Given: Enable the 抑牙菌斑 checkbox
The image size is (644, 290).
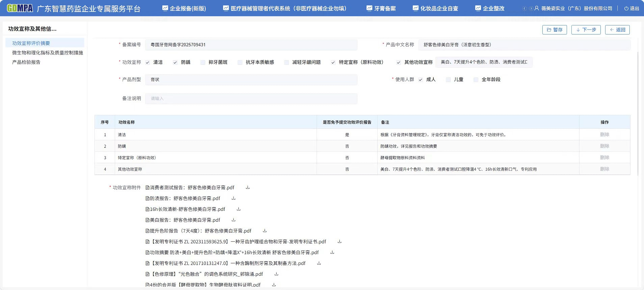Looking at the screenshot, I should click(203, 62).
